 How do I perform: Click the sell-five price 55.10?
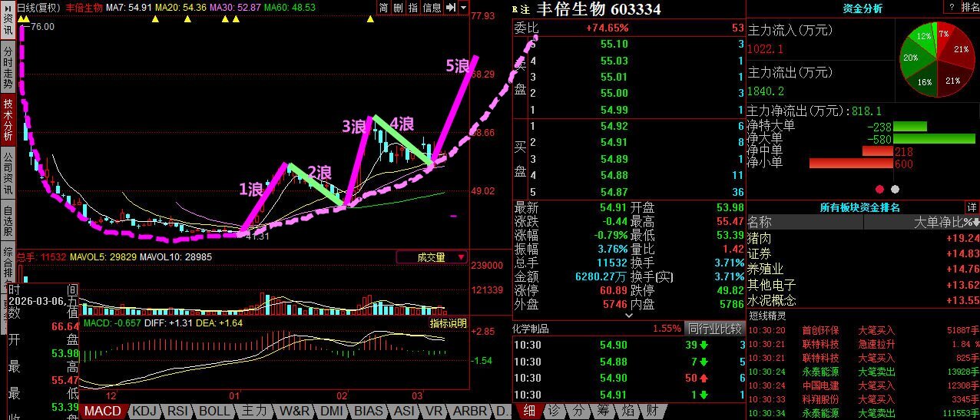click(614, 45)
